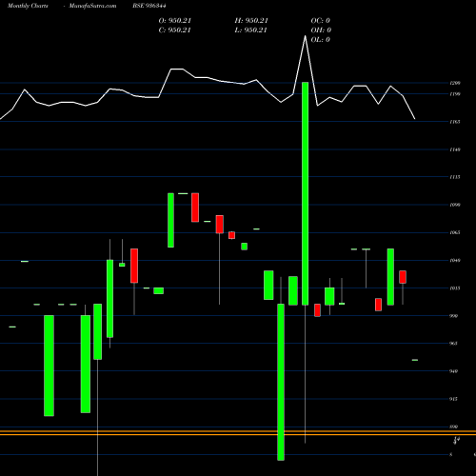Click the sharp peak of the white line
This screenshot has width=476, height=476.
pyautogui.click(x=305, y=36)
